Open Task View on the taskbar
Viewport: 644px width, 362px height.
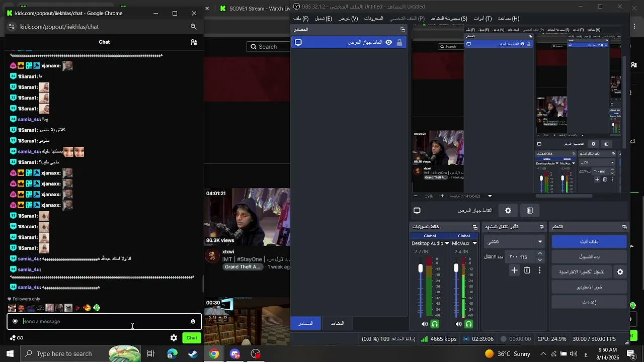pos(150,354)
